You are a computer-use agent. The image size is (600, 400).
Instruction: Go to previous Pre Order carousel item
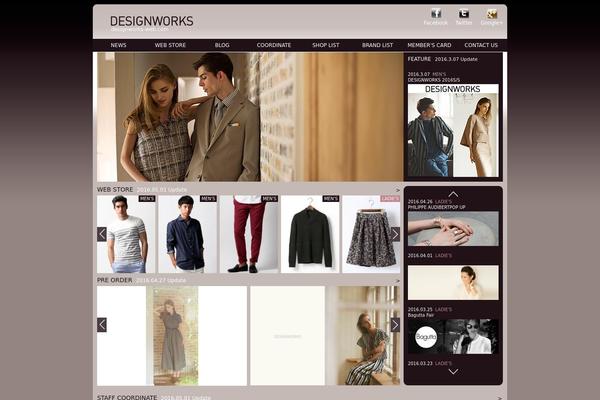(102, 325)
